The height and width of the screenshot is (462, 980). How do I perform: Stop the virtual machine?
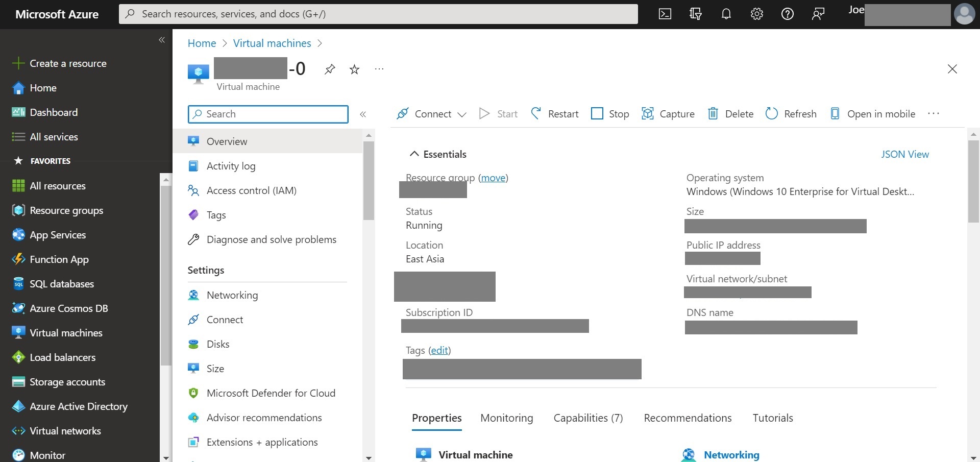tap(610, 113)
